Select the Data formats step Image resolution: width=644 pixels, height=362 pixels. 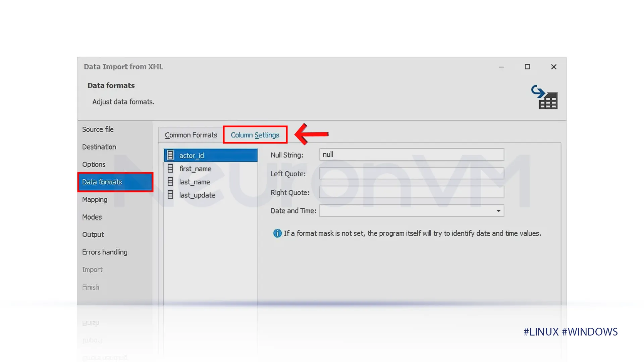coord(115,182)
